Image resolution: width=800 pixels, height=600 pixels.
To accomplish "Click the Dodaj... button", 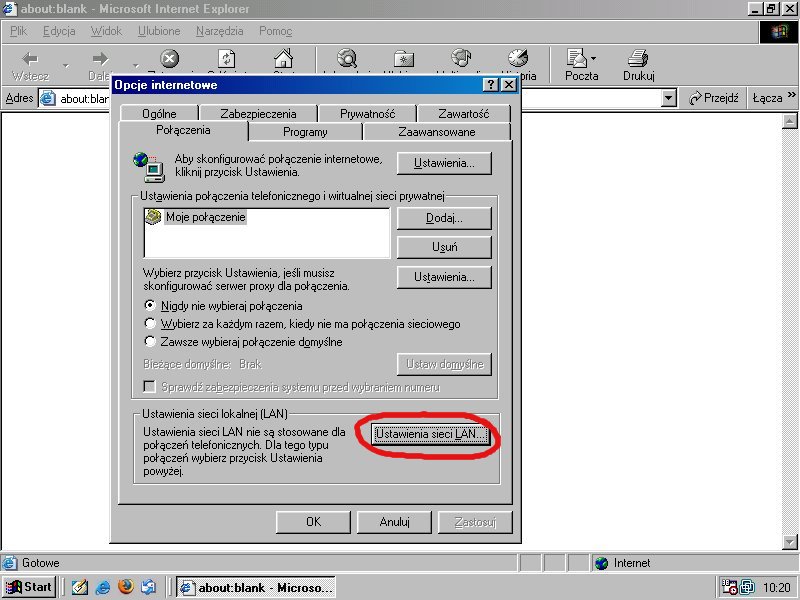I will pos(444,218).
